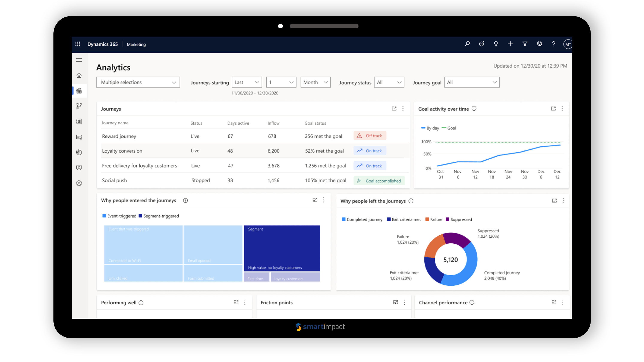Expand the Journey status All dropdown
Image resolution: width=644 pixels, height=362 pixels.
pyautogui.click(x=389, y=82)
